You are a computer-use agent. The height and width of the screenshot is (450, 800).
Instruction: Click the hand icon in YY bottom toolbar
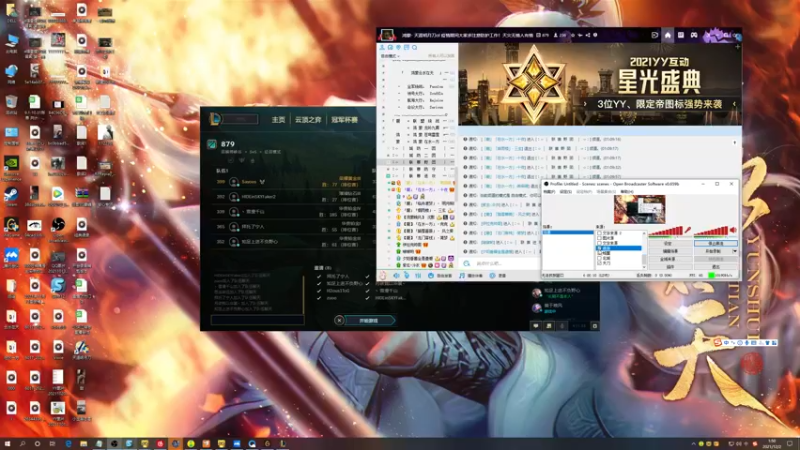383,275
